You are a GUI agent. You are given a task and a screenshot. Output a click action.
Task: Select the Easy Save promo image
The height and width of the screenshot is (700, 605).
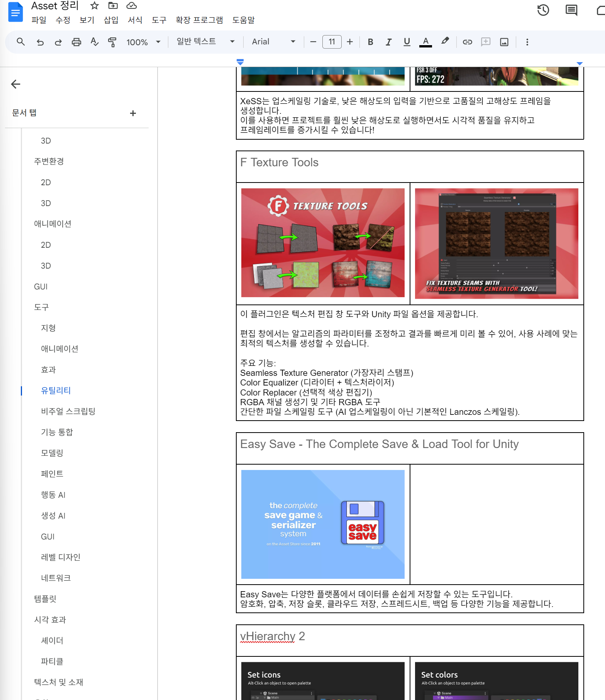tap(323, 524)
